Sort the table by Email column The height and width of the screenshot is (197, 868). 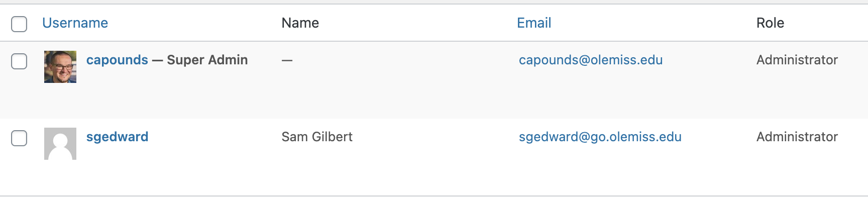pyautogui.click(x=534, y=23)
